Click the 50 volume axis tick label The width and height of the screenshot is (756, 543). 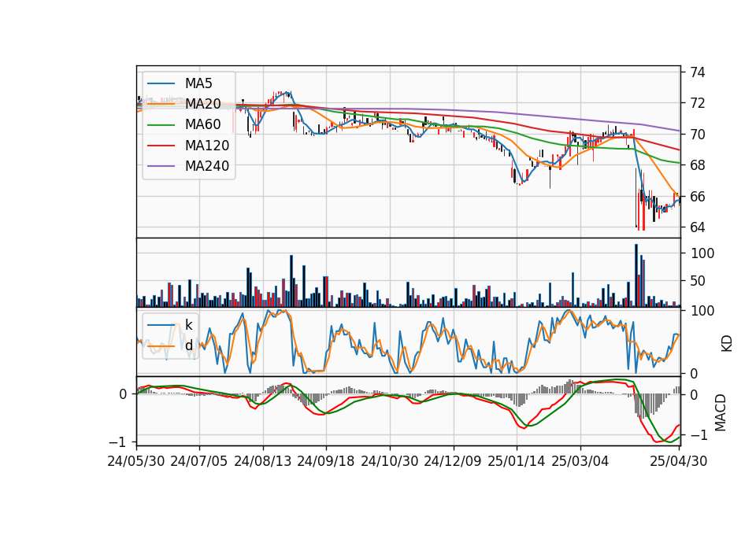point(698,281)
